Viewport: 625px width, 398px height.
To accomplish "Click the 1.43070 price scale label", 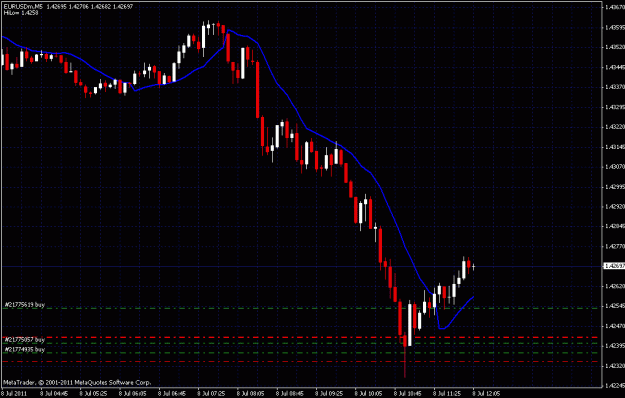I will point(615,167).
